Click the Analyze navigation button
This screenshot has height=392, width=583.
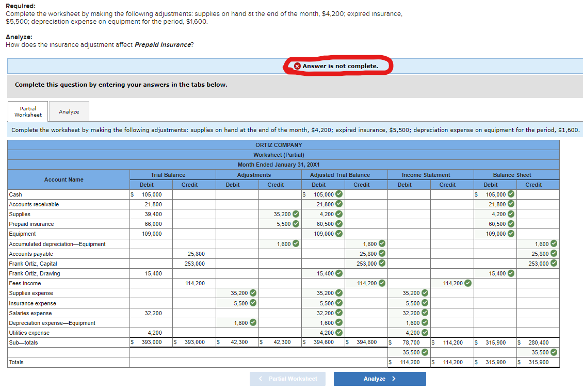[x=380, y=379]
